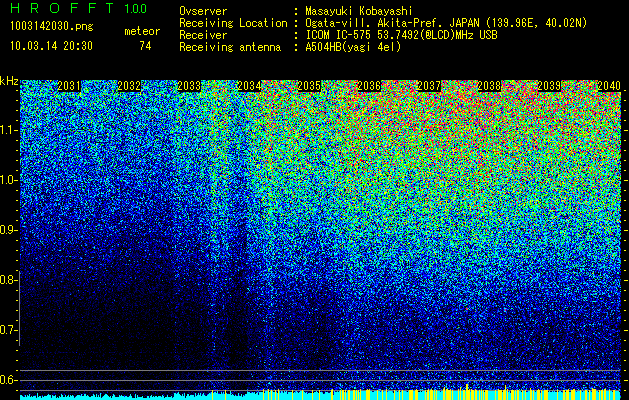Click the kHz axis unit label
629x400 pixels.
[9, 81]
